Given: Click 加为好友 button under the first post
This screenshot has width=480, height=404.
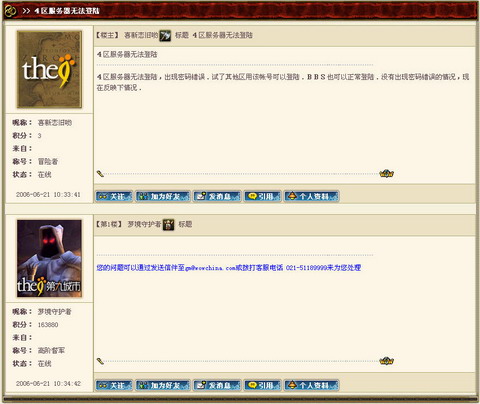Looking at the screenshot, I should [x=163, y=196].
